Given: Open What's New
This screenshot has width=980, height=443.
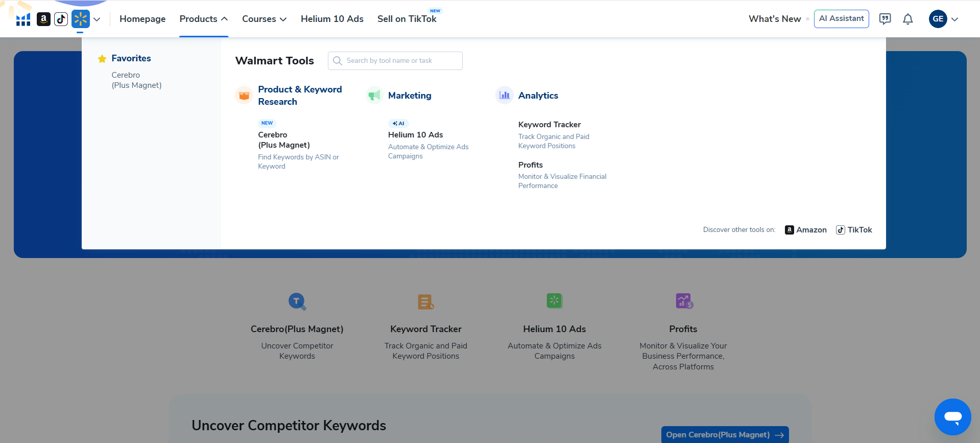Looking at the screenshot, I should pyautogui.click(x=775, y=19).
